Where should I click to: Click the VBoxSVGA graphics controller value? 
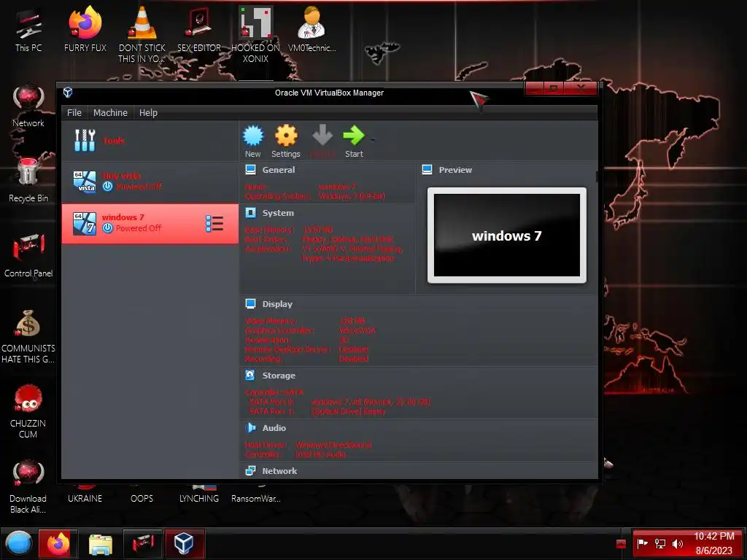tap(357, 330)
